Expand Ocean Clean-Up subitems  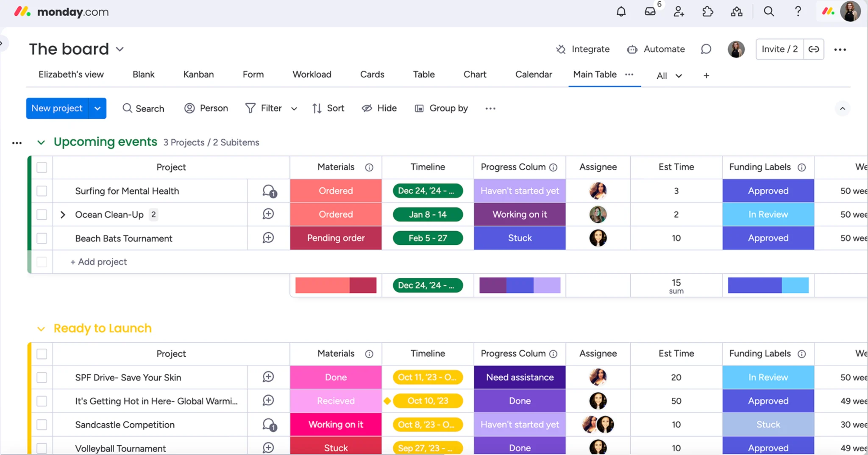63,215
